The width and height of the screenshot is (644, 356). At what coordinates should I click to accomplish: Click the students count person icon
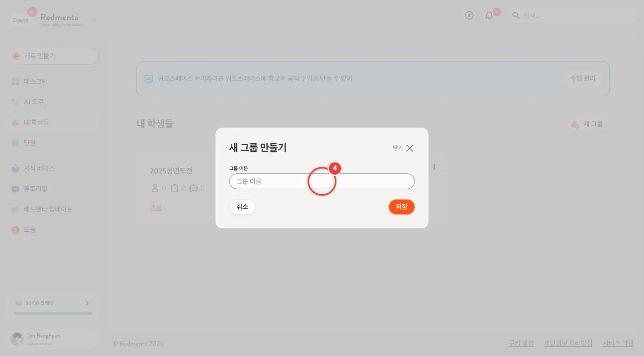point(155,188)
